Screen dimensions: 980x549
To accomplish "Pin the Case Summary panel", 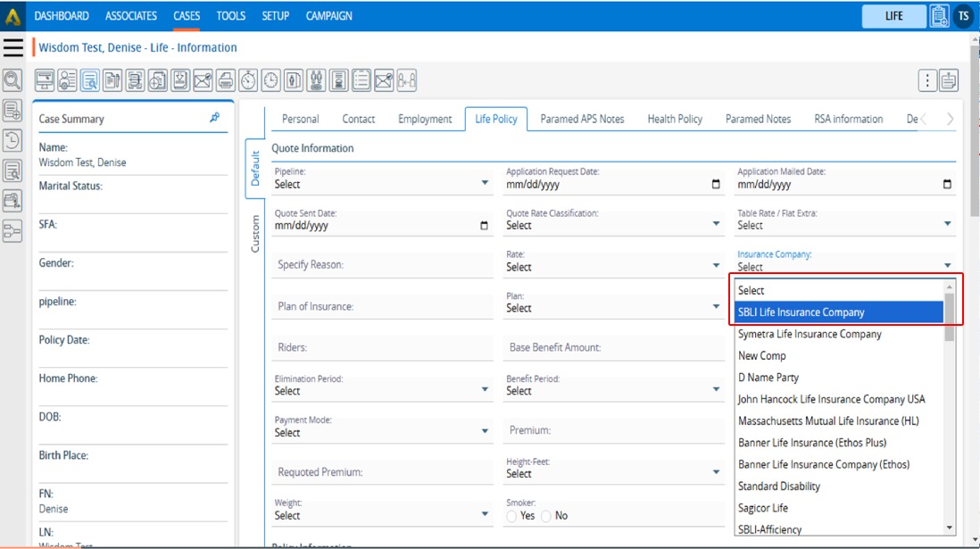I will (x=215, y=118).
